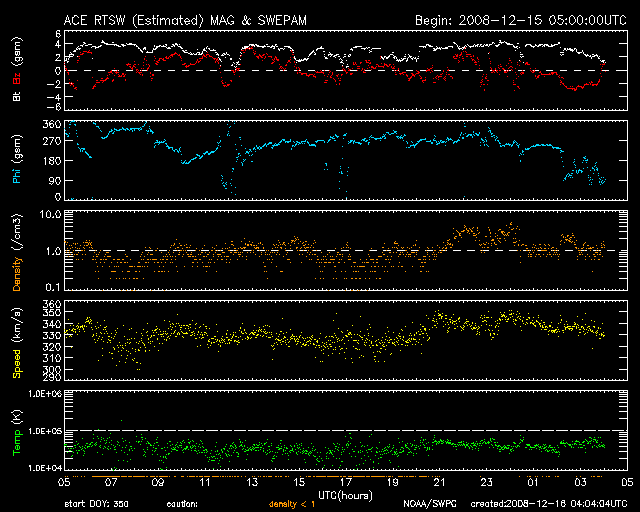This screenshot has height=512, width=640.
Task: Click the orange 'density < 1' caution note
Action: pyautogui.click(x=292, y=504)
